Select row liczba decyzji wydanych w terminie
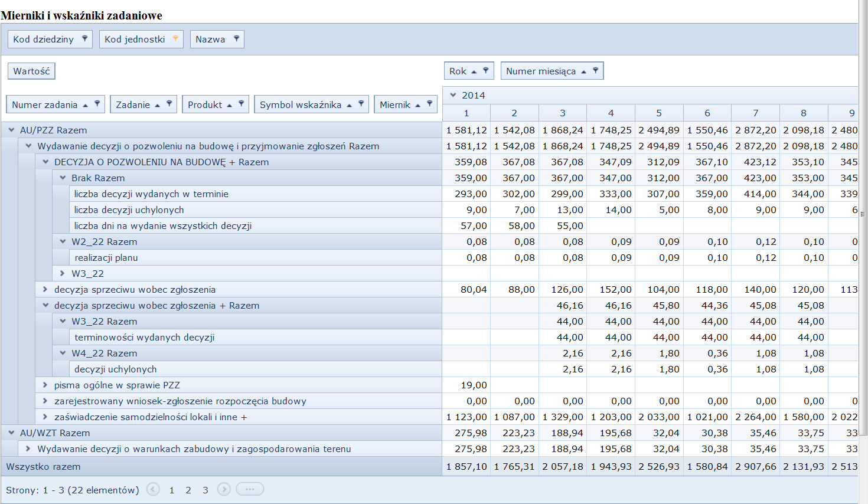Image resolution: width=868 pixels, height=504 pixels. [256, 194]
